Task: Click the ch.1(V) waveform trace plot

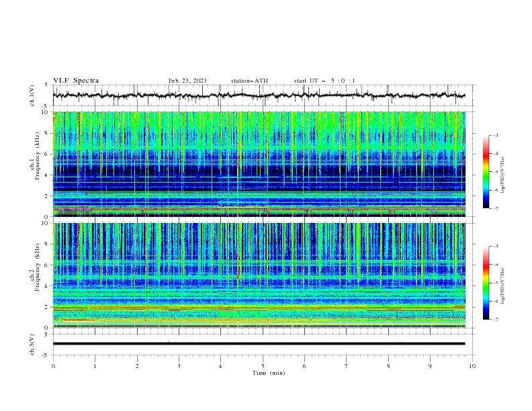Action: 262,95
